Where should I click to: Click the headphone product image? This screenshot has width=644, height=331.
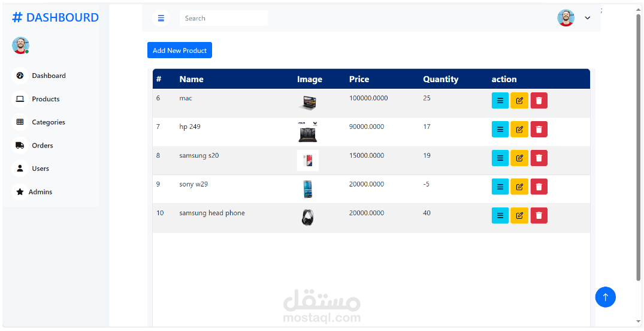click(308, 217)
